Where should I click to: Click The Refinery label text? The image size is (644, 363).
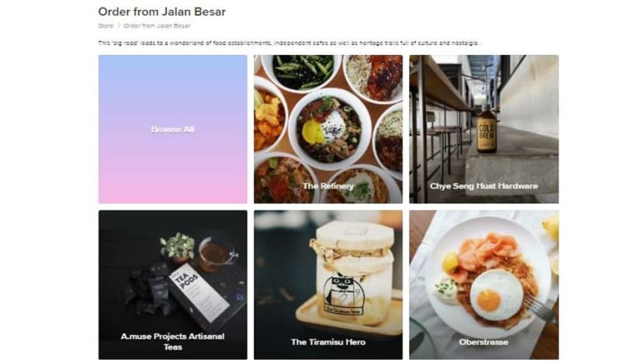[328, 186]
